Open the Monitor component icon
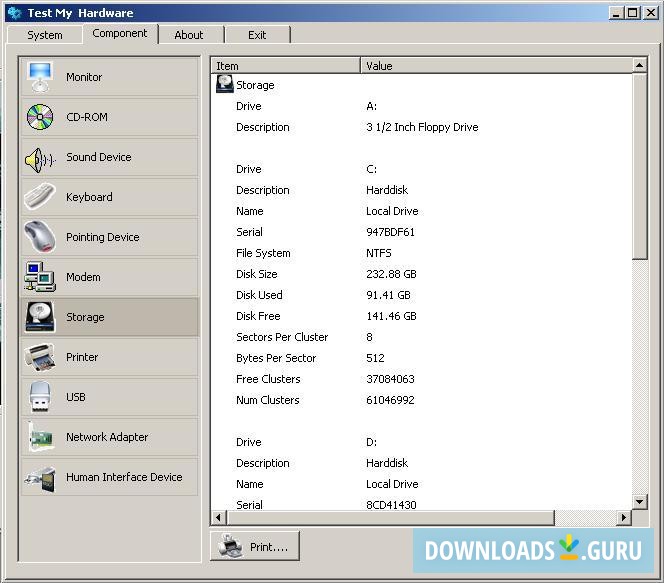 point(39,77)
